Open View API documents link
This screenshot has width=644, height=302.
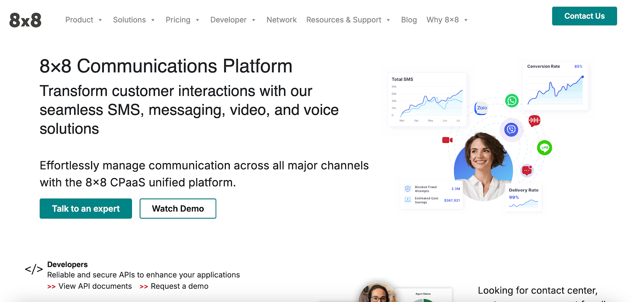(x=95, y=286)
